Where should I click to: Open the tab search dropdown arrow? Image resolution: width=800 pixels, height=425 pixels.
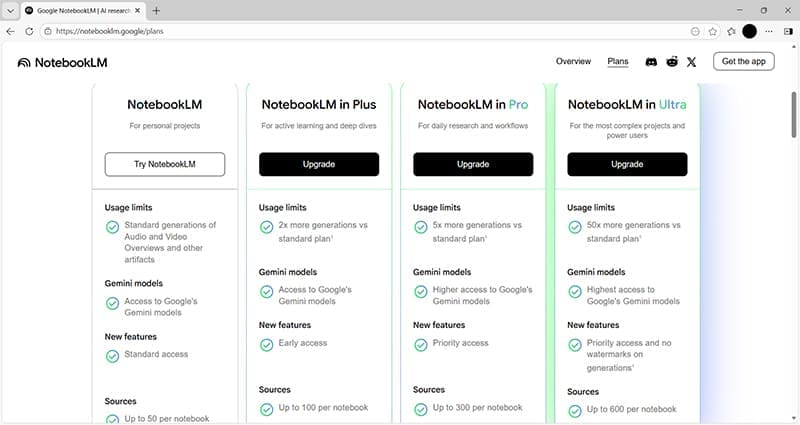tap(10, 10)
